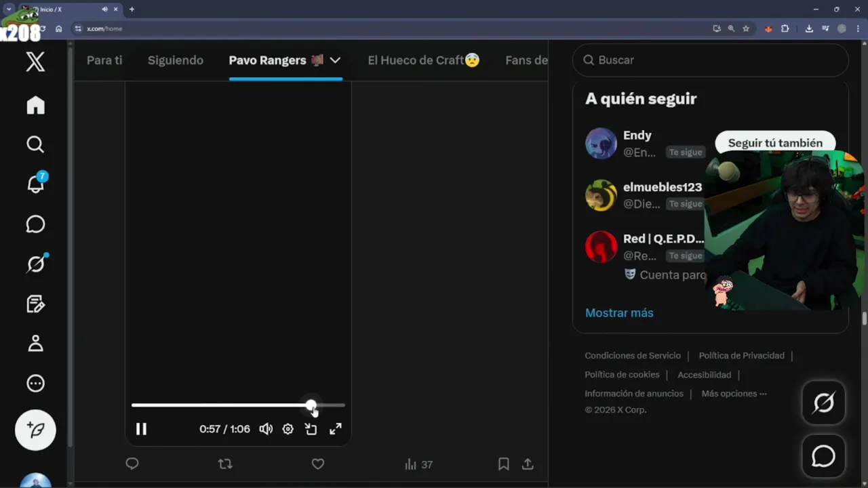Click the video progress handle knob
Viewport: 868px width, 488px height.
coord(311,405)
